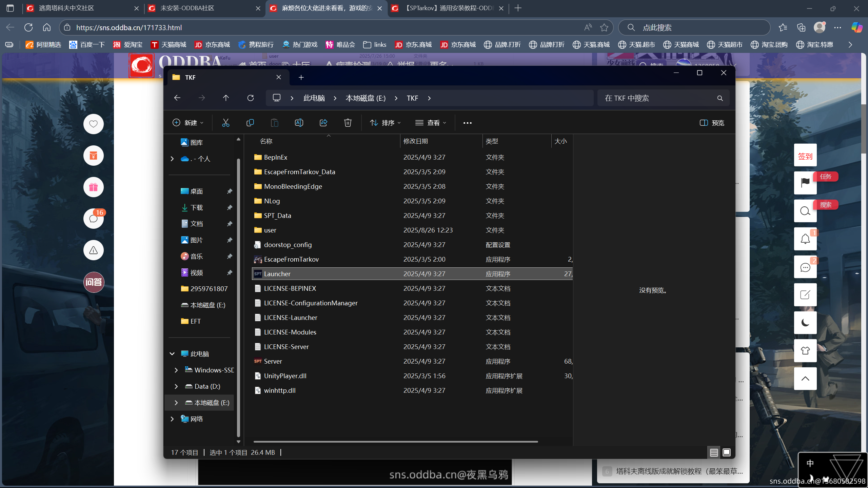Navigate up one folder level

coord(226,98)
